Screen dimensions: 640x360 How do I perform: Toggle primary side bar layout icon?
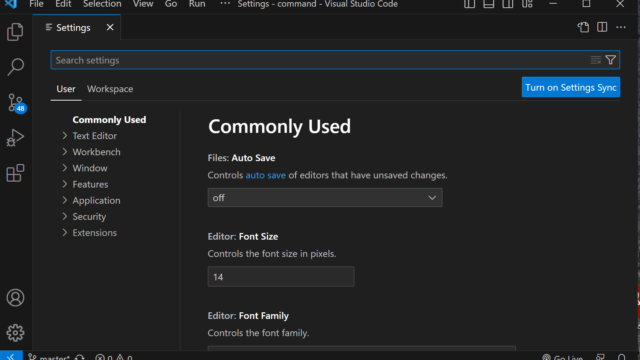coord(469,4)
